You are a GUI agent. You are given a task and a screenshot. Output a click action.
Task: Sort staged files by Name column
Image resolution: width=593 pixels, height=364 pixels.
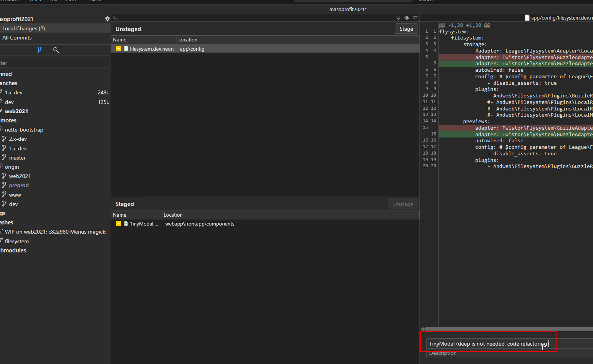[137, 215]
